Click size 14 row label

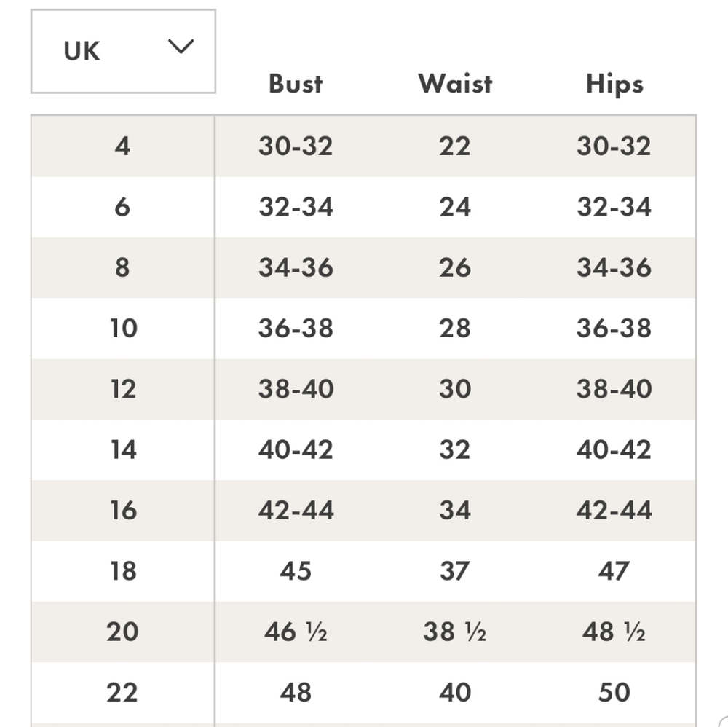click(x=123, y=449)
